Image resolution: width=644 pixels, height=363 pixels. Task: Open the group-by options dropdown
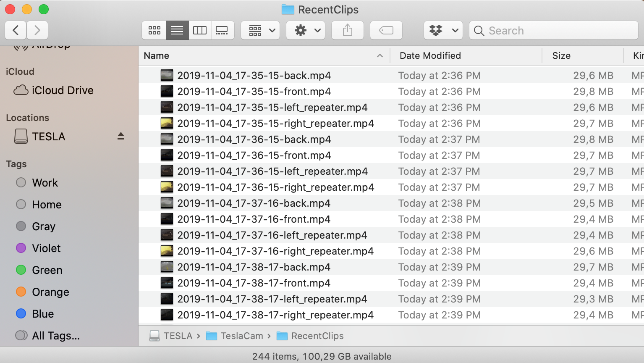tap(260, 30)
